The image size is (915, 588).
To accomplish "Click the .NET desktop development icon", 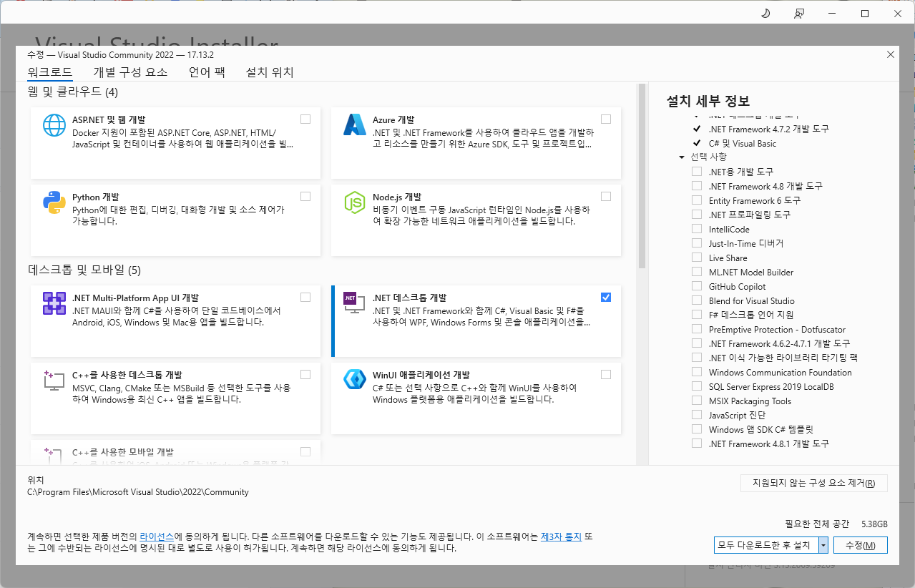I will (355, 303).
